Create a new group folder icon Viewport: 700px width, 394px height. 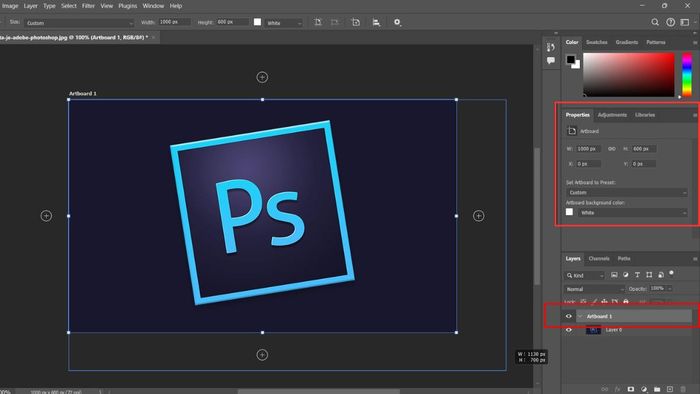[657, 390]
